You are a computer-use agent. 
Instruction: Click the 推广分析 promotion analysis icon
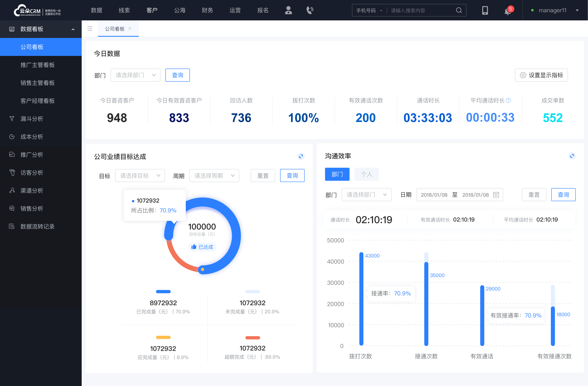12,154
